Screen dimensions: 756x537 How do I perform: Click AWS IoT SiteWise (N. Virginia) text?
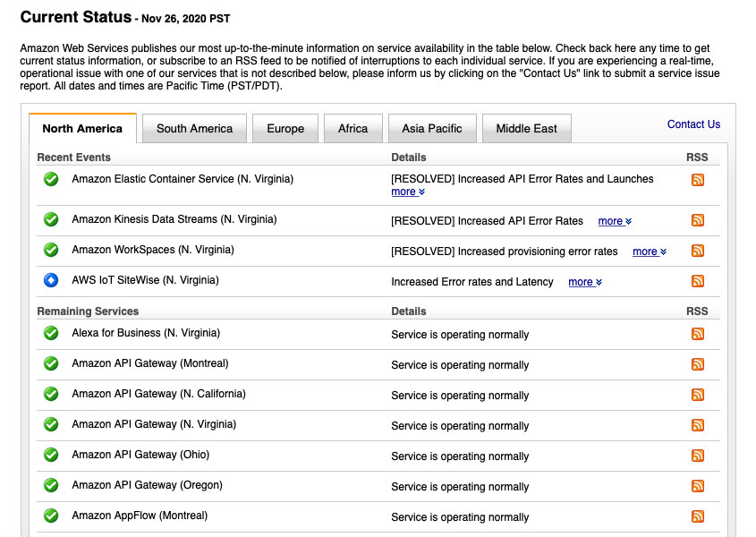tap(145, 280)
